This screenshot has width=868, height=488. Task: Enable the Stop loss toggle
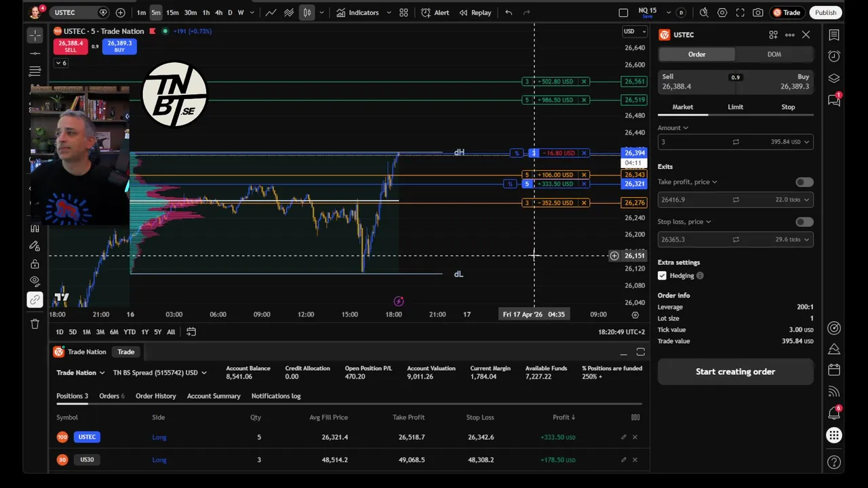coord(804,222)
